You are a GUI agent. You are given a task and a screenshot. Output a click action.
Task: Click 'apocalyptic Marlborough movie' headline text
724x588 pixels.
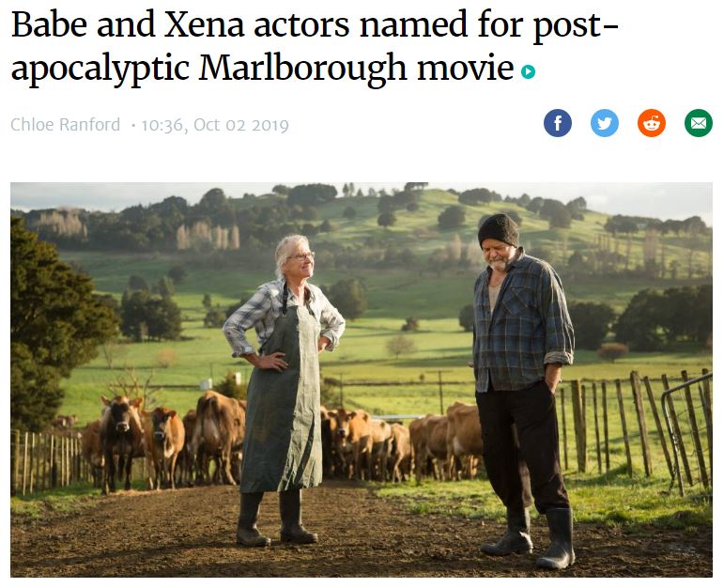pos(262,68)
